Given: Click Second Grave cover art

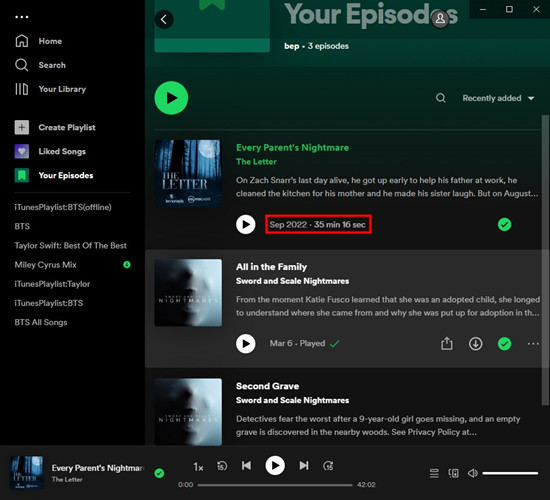Looking at the screenshot, I should click(188, 412).
